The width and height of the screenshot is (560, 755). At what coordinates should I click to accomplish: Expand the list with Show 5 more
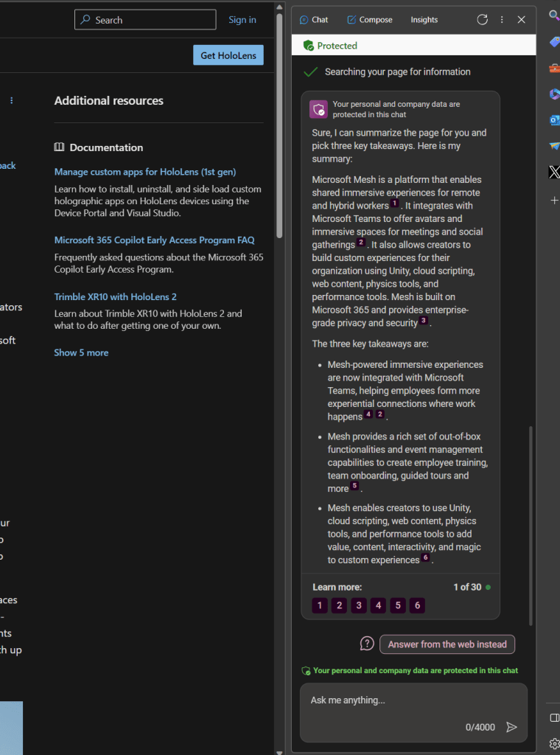[81, 353]
